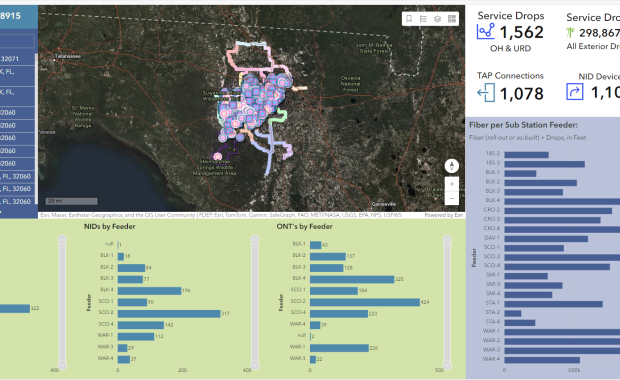Click the 1,078 TAP Connections value
The image size is (620, 380).
522,94
